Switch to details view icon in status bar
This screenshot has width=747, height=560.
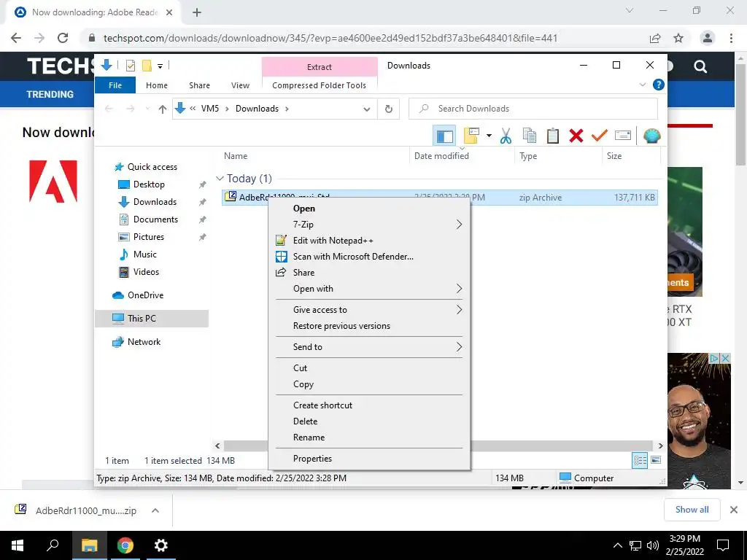point(640,460)
